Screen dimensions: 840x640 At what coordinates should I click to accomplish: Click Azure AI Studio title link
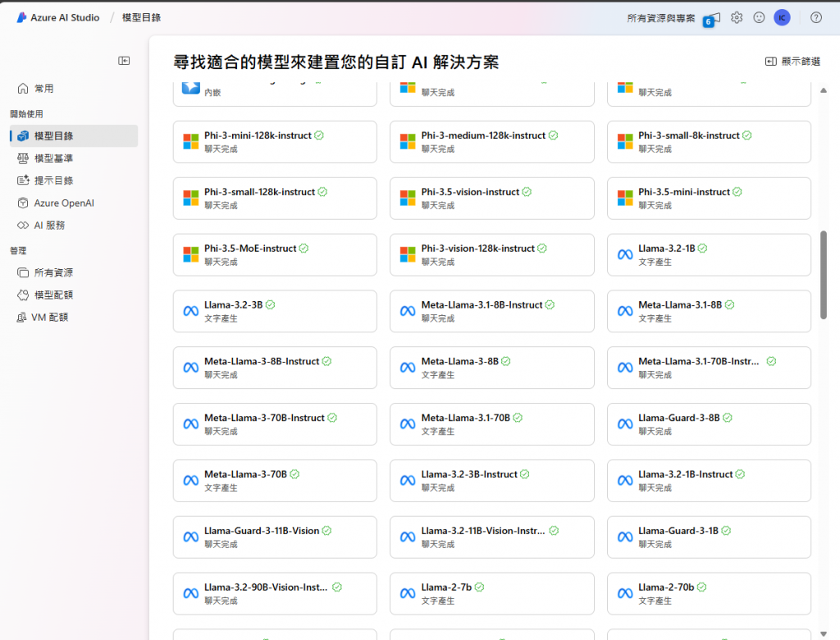point(65,18)
